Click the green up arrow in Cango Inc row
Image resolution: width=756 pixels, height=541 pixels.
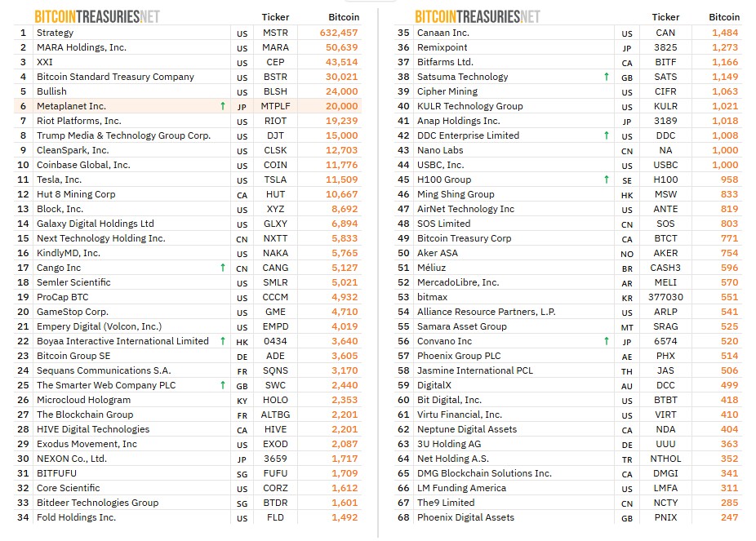point(223,268)
